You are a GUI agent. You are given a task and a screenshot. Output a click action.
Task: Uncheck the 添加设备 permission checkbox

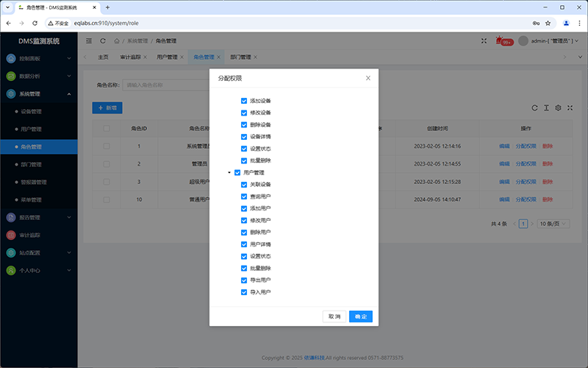coord(244,101)
